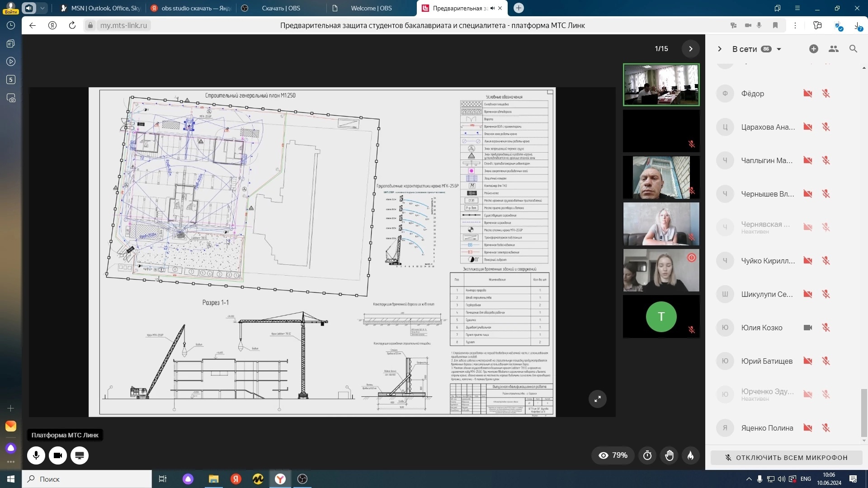Raise hand icon button
The image size is (868, 488).
point(669,455)
